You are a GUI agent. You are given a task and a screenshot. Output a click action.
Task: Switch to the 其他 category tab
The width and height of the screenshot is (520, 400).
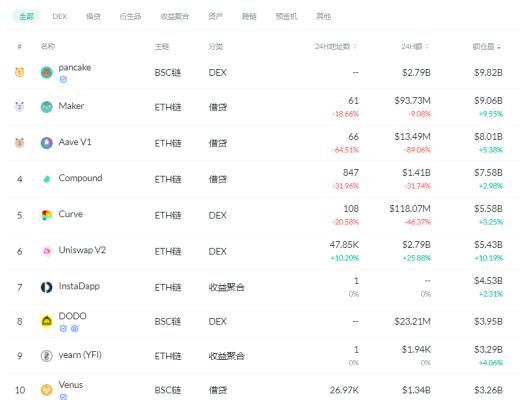(x=323, y=16)
